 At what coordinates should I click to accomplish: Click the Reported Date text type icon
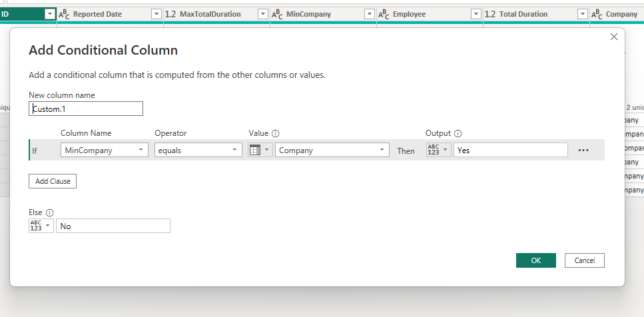(64, 15)
